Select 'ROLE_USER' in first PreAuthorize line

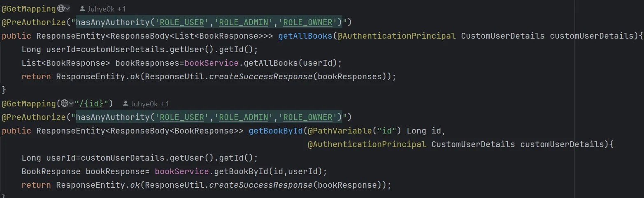pos(182,22)
